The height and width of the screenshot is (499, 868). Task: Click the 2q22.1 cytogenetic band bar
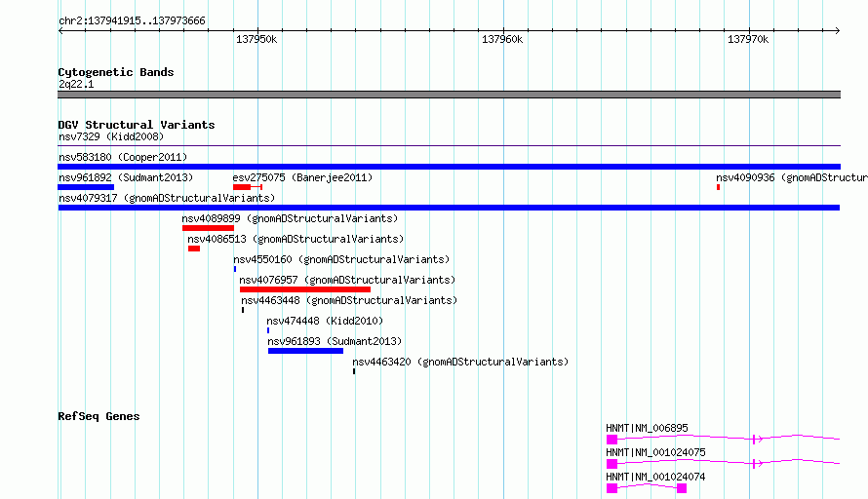pos(449,95)
